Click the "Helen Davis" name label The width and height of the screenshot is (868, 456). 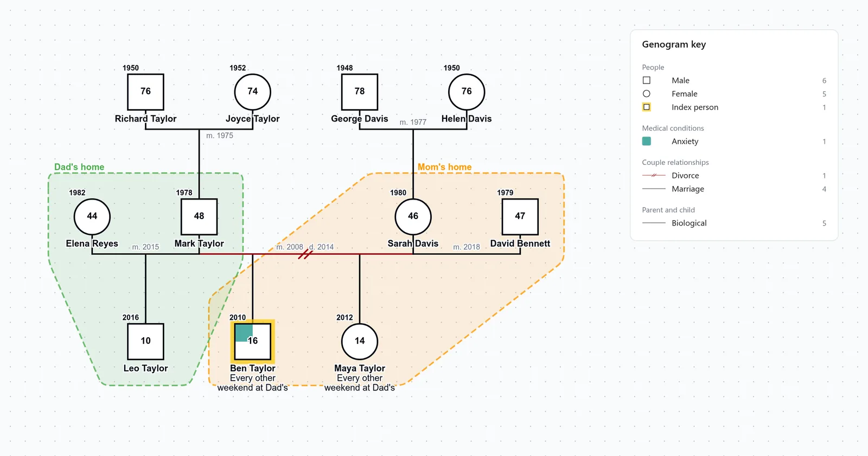(467, 119)
